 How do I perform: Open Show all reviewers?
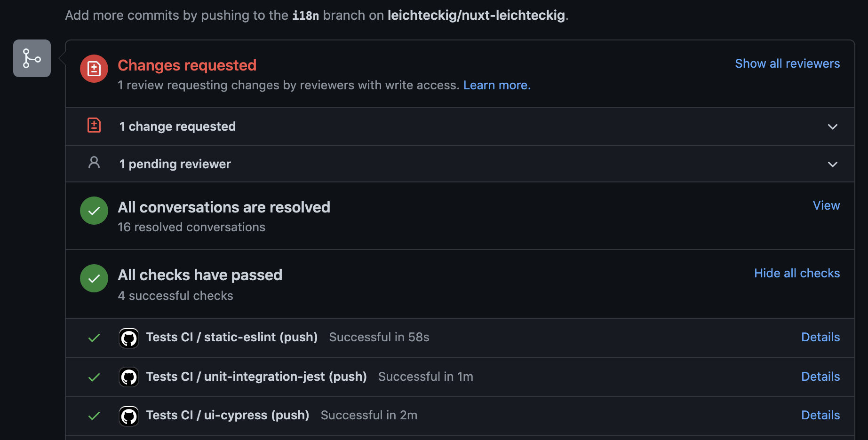(787, 63)
